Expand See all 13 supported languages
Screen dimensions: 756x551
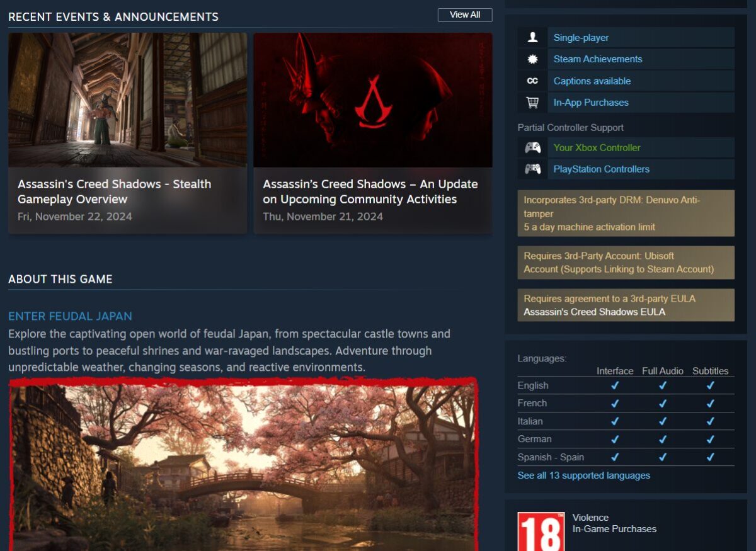pos(583,476)
